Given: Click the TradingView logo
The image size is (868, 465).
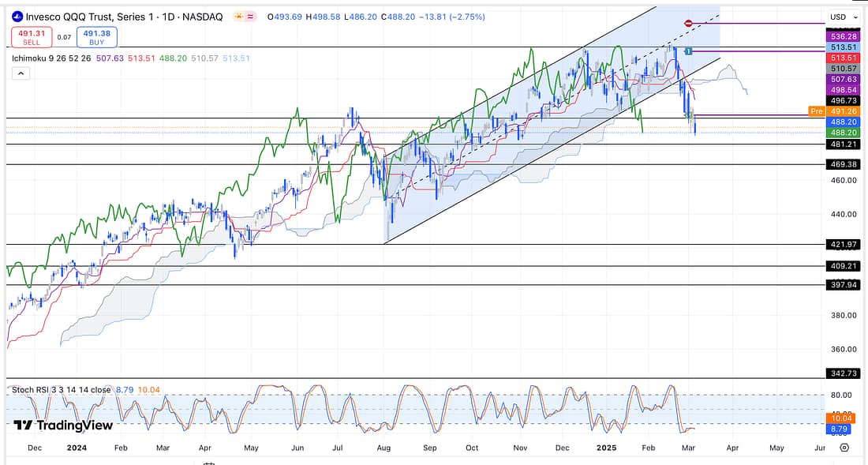Looking at the screenshot, I should pos(63,426).
